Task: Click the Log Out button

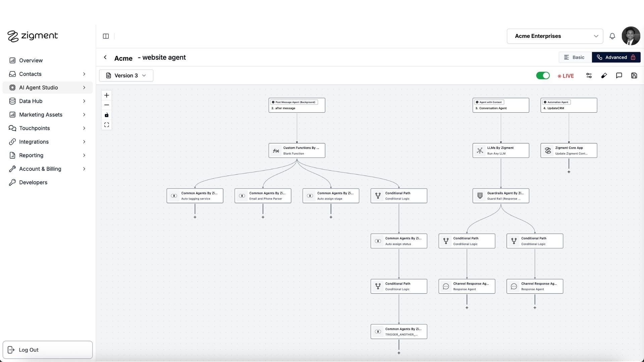Action: tap(47, 350)
